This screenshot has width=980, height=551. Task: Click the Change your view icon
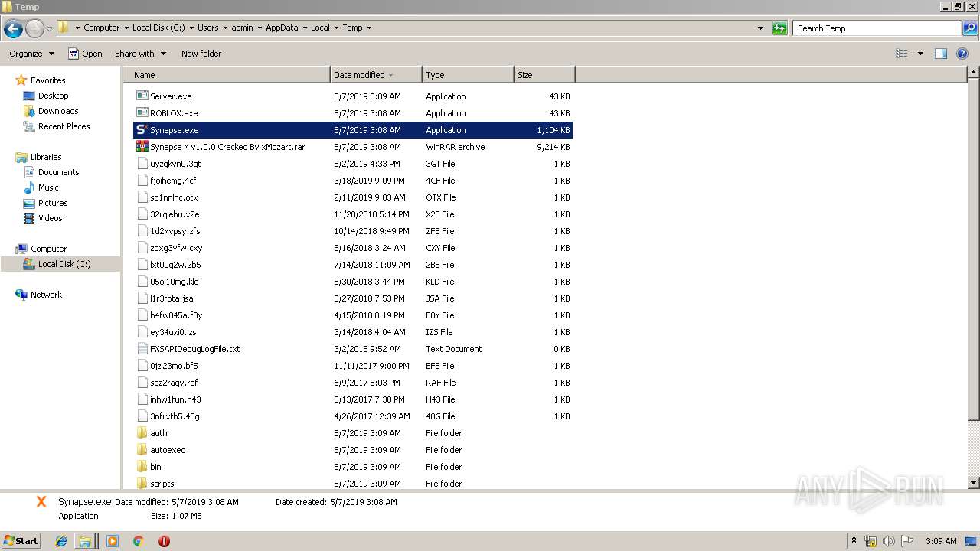(902, 54)
